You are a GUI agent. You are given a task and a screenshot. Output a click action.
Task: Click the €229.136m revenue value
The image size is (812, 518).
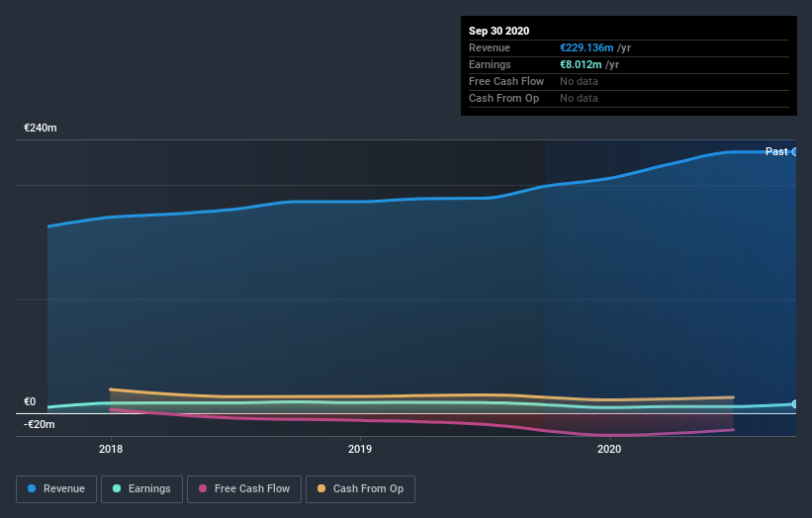(x=586, y=47)
